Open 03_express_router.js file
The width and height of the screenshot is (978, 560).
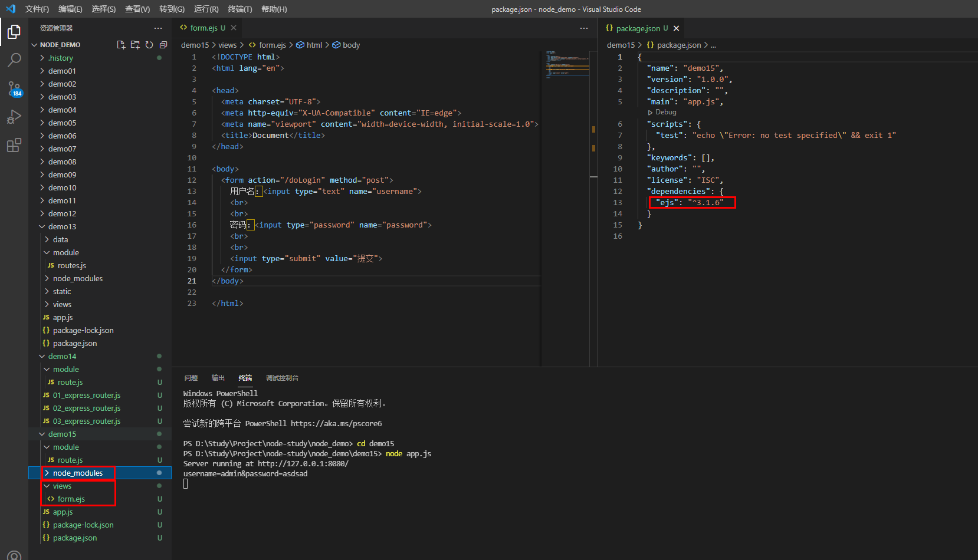[x=100, y=421]
